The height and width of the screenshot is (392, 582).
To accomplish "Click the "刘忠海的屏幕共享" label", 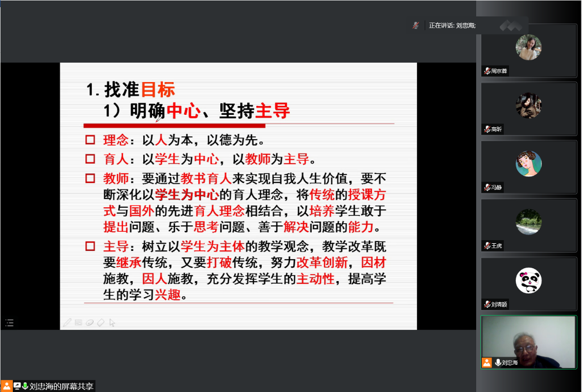I will pyautogui.click(x=60, y=386).
